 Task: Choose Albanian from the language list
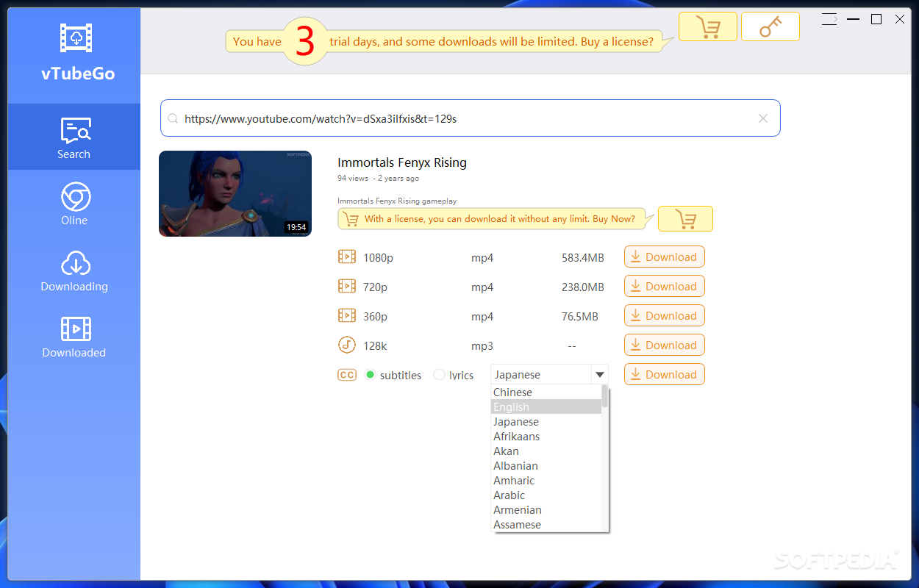coord(546,466)
